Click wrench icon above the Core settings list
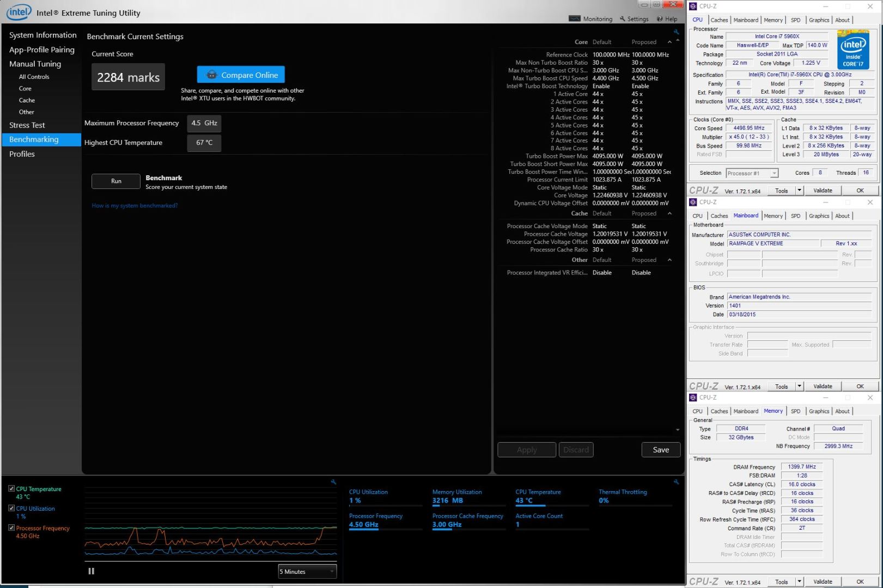Image resolution: width=883 pixels, height=588 pixels. 676,32
